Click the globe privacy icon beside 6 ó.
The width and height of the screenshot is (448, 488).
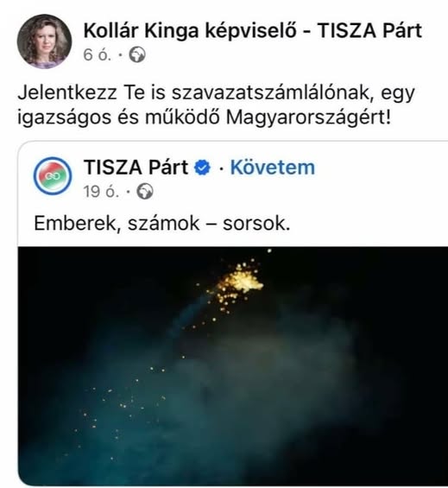(x=137, y=54)
